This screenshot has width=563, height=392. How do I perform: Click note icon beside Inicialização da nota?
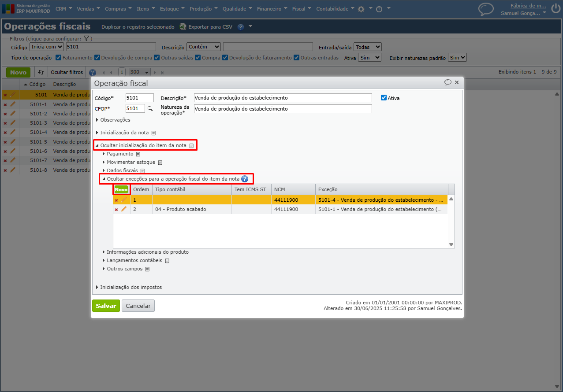pos(153,133)
